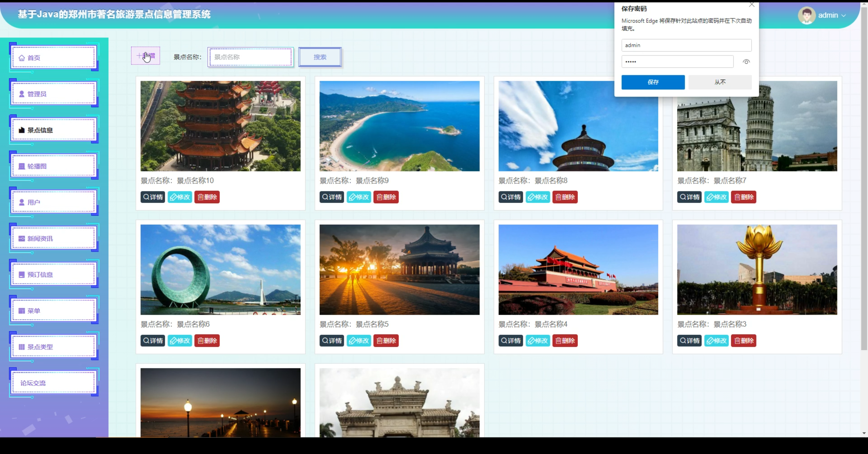Dismiss the save password dialog with X

(x=751, y=5)
